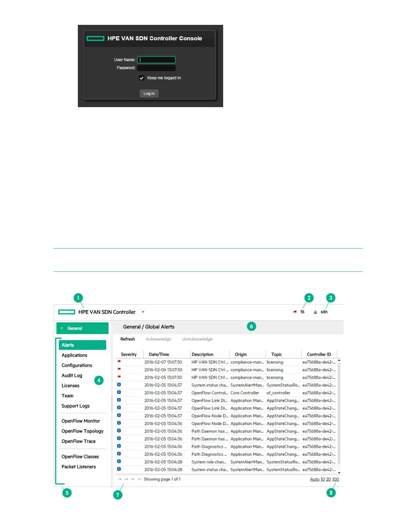Click 'of_controller' topic cell
This screenshot has height=532, width=399.
coord(278,393)
